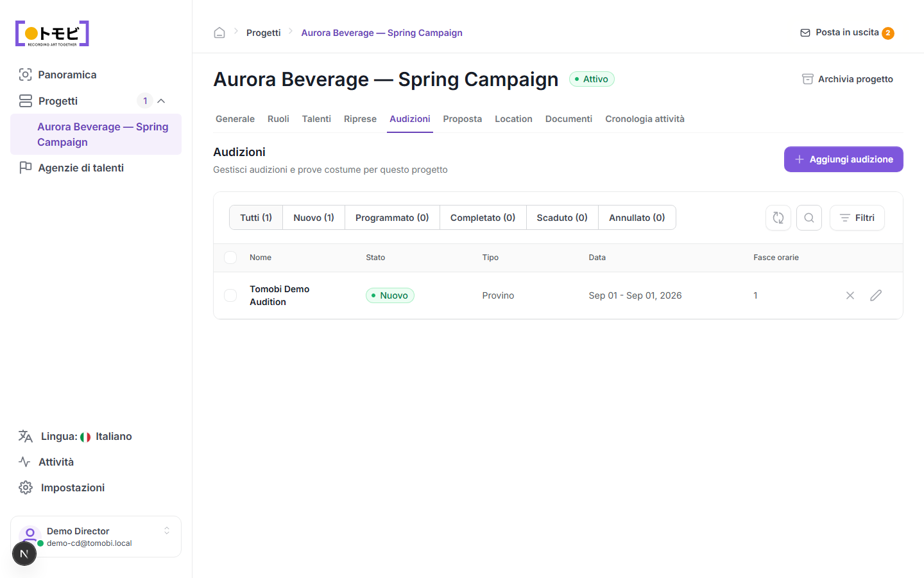The image size is (924, 578).
Task: Click the outbox notification badge 2
Action: pyautogui.click(x=888, y=33)
